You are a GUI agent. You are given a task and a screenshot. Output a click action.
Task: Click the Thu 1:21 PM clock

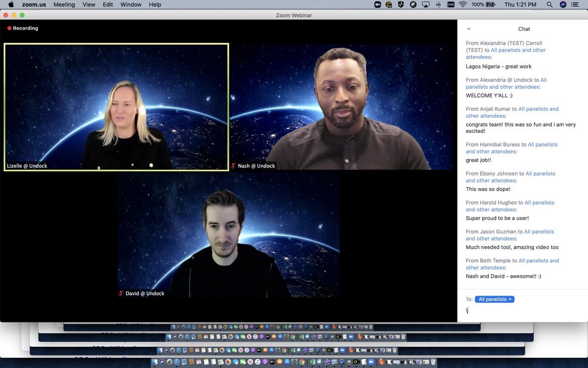point(519,4)
